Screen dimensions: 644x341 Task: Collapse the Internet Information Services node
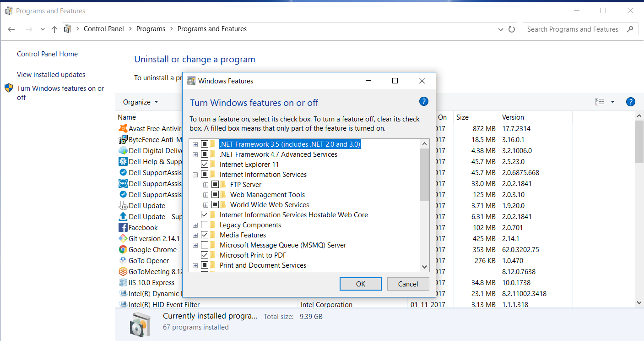click(195, 175)
